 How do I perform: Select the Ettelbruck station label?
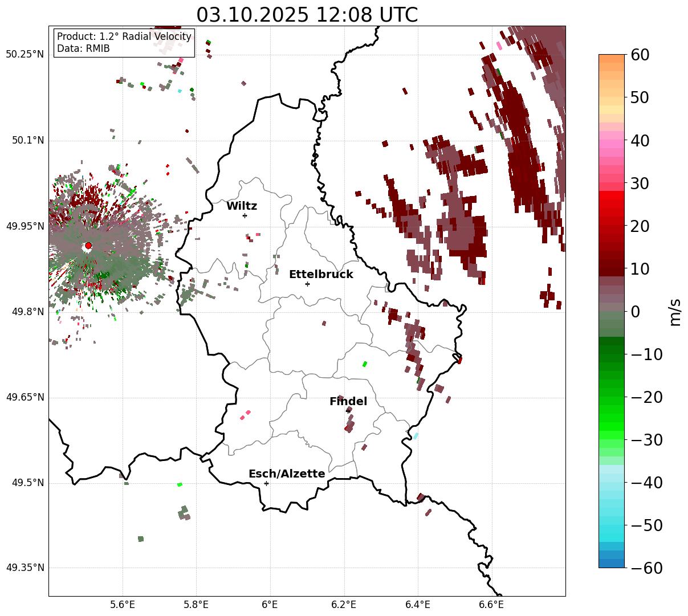(321, 275)
